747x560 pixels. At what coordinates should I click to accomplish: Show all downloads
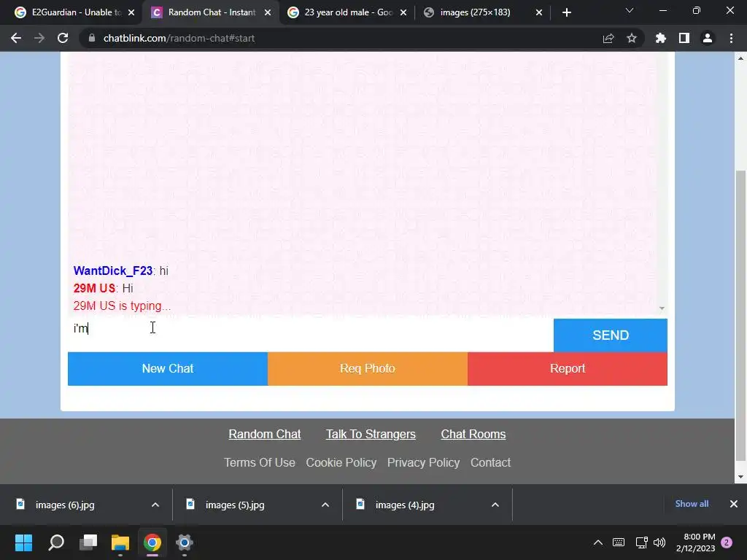[x=692, y=504]
